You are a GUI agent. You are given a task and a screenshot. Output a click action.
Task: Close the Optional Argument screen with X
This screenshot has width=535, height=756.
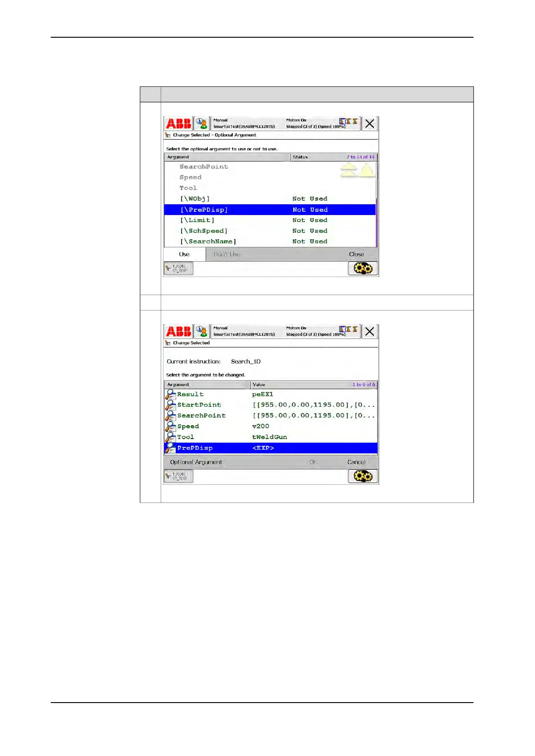point(370,123)
